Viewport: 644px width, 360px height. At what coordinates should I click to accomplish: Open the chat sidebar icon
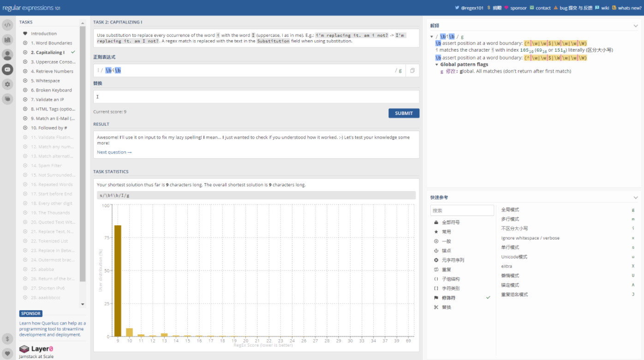pos(7,98)
